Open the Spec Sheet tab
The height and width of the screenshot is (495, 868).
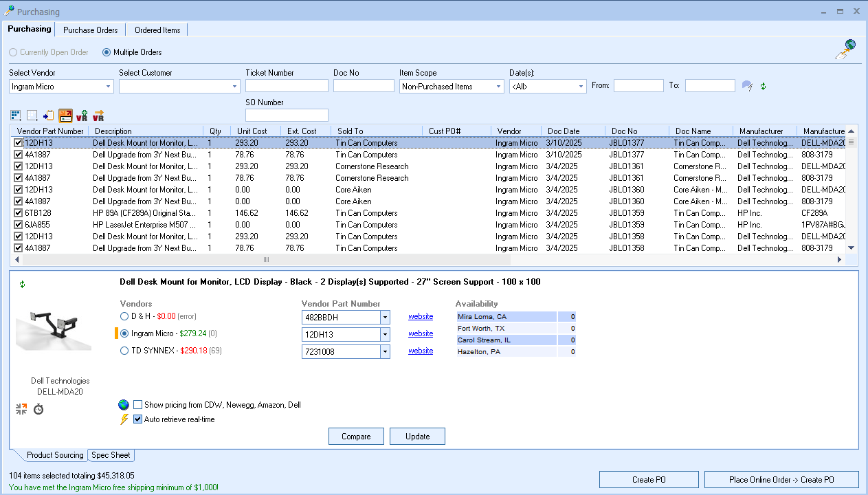(x=111, y=455)
